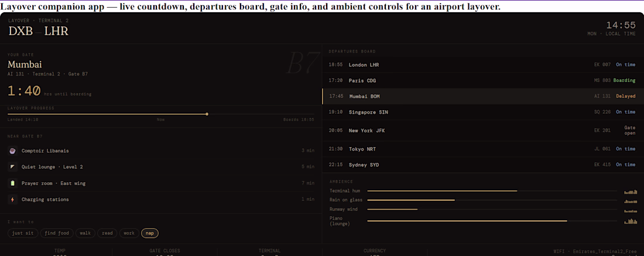This screenshot has width=644, height=256.
Task: Click the GATE CLOSES footer stat
Action: click(165, 251)
